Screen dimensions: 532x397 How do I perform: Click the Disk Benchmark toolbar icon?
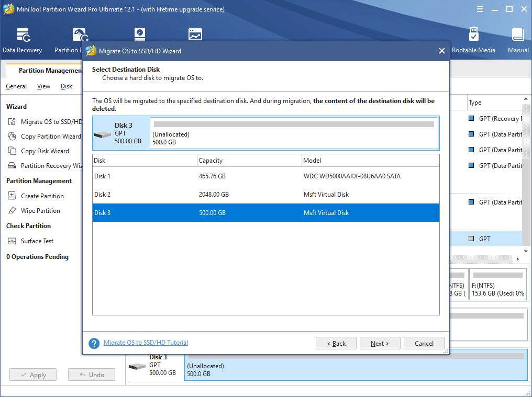click(x=139, y=35)
